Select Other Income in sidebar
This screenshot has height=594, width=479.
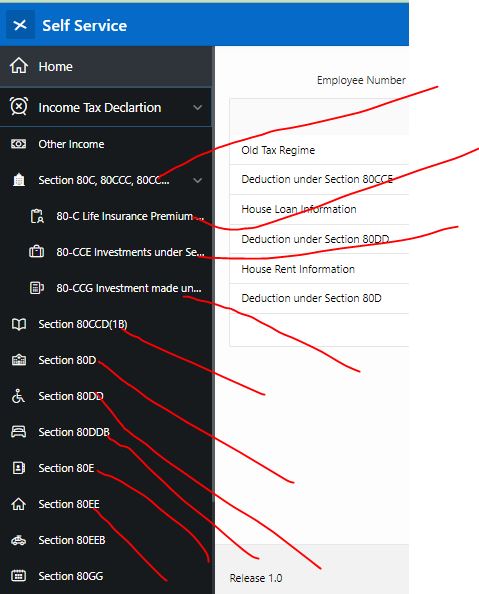tap(106, 144)
